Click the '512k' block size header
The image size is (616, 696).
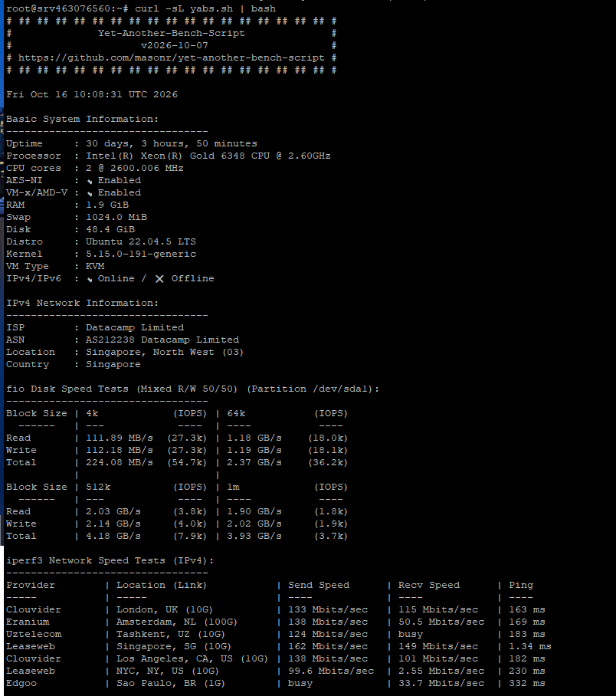click(98, 487)
